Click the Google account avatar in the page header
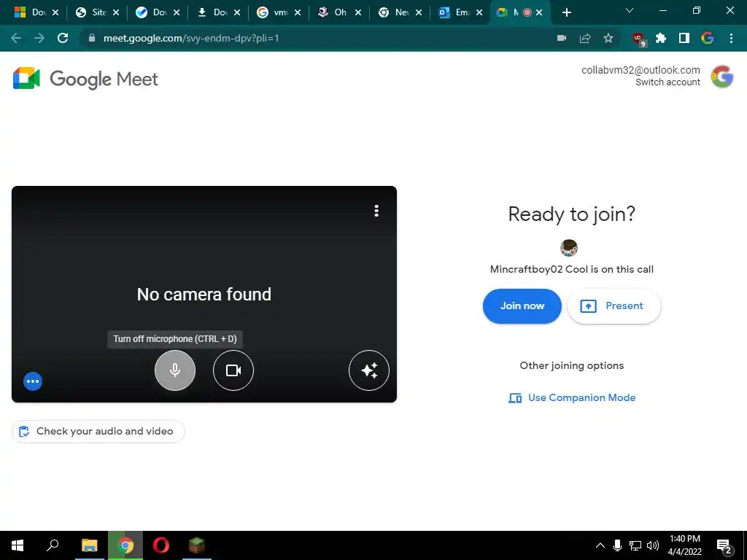Viewport: 747px width, 560px height. (721, 77)
